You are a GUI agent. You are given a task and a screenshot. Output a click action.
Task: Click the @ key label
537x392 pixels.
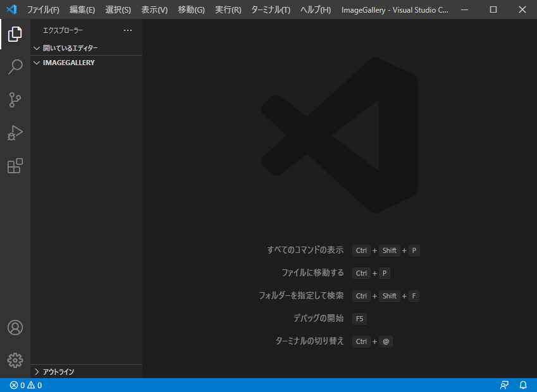[386, 341]
